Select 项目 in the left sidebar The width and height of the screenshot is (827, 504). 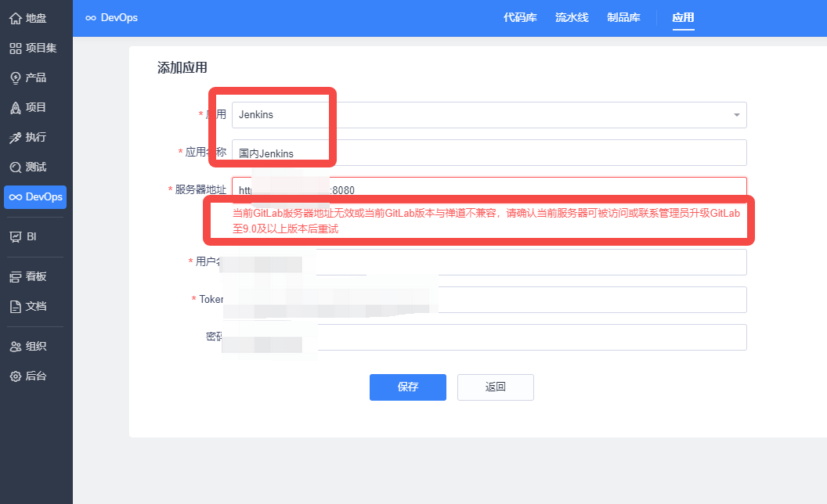28,107
